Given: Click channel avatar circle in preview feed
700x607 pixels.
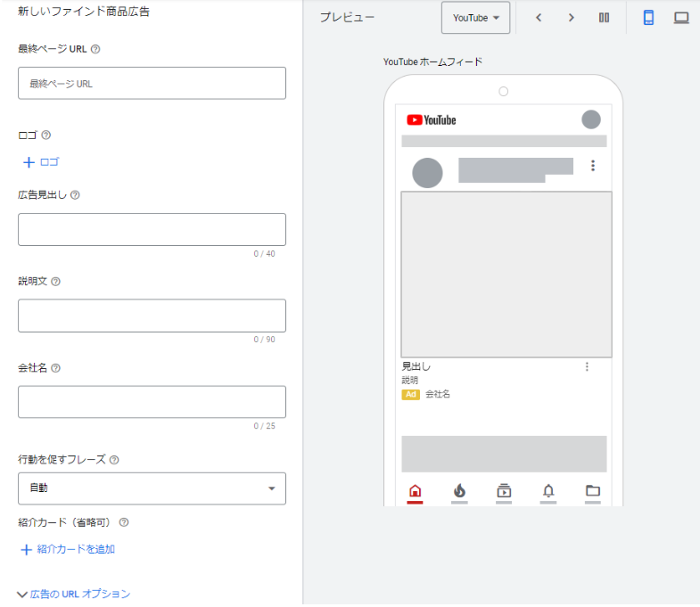Looking at the screenshot, I should [427, 173].
